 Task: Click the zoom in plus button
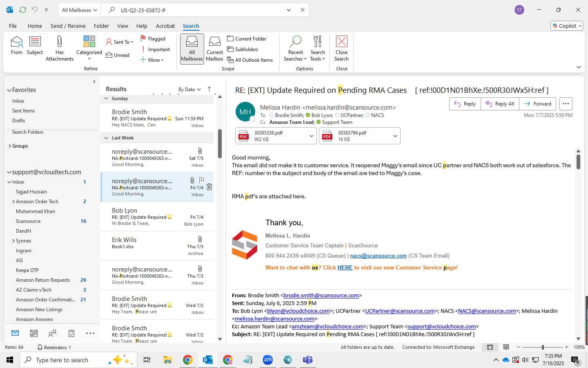(566, 347)
